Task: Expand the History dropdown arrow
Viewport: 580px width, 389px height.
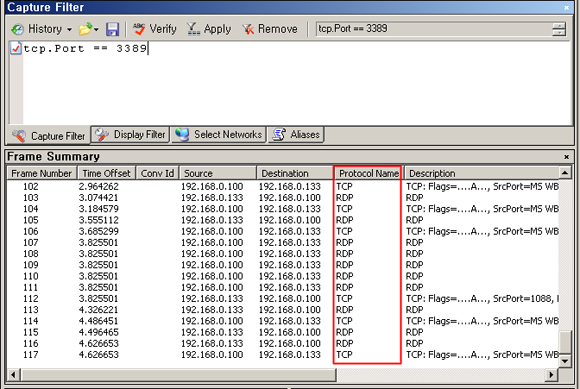Action: click(69, 29)
